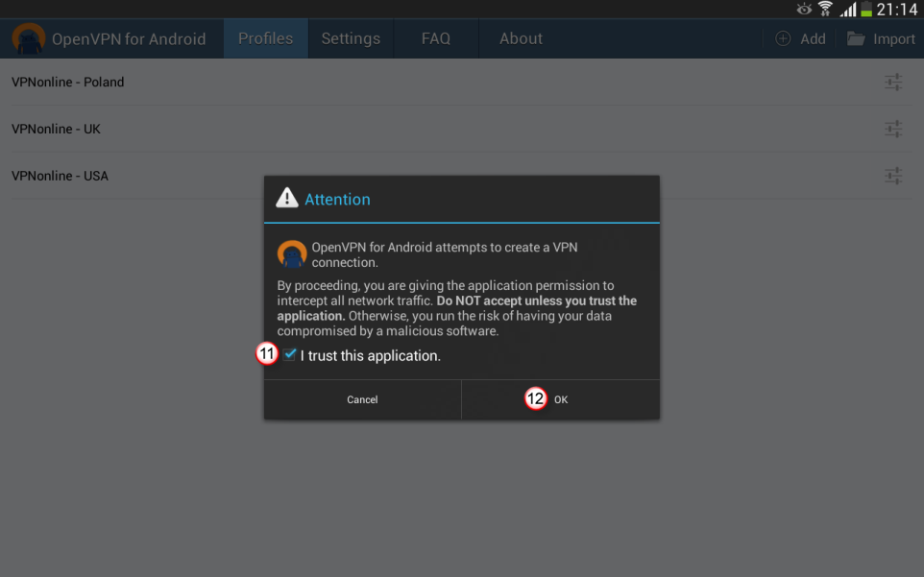Image resolution: width=924 pixels, height=577 pixels.
Task: Tap the eye smart-stay status icon
Action: [804, 9]
